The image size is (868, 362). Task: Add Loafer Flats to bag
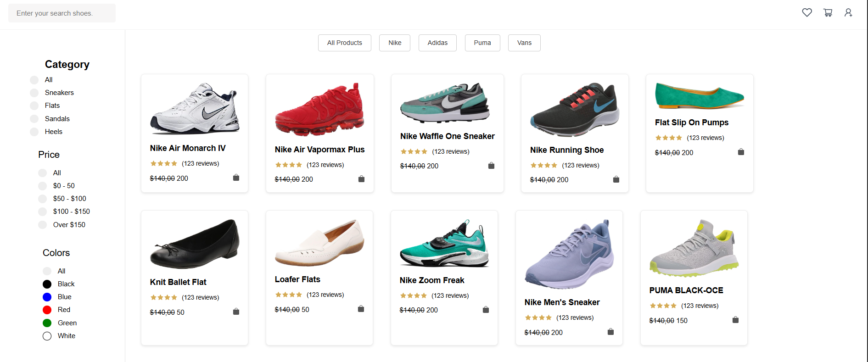coord(361,309)
